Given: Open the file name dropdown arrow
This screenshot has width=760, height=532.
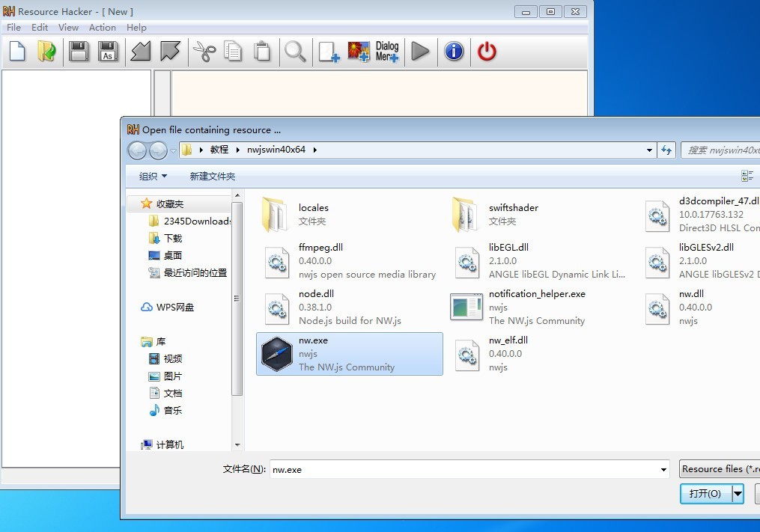Looking at the screenshot, I should 663,470.
